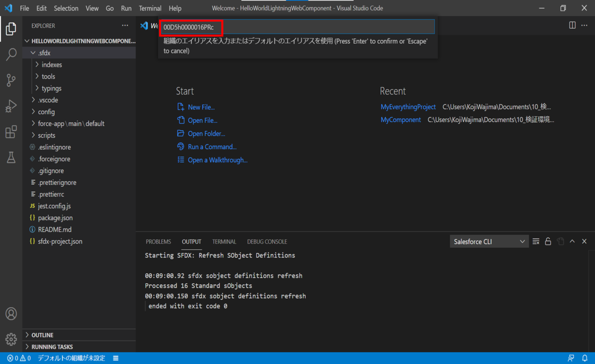Expand the OUTLINE section
The image size is (595, 364).
click(x=79, y=335)
